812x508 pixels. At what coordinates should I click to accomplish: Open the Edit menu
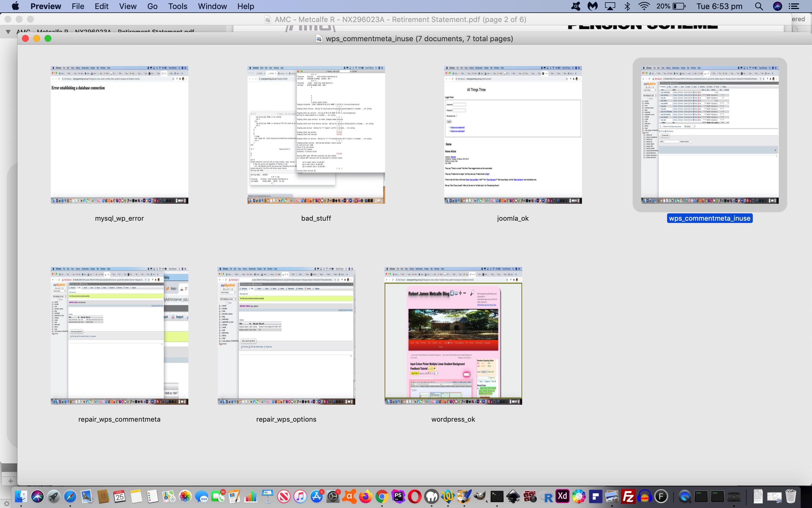tap(101, 6)
